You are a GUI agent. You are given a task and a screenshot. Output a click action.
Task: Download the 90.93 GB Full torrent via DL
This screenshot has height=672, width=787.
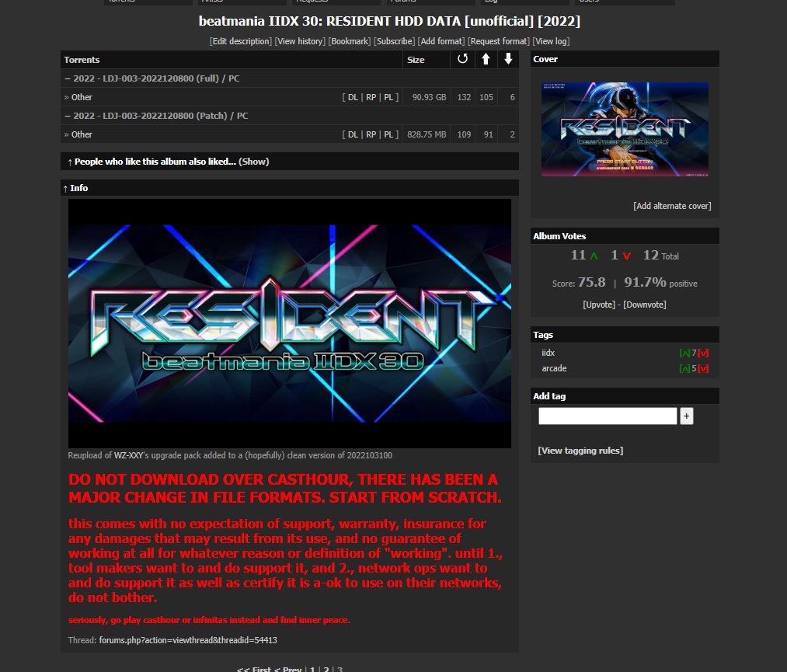tap(353, 97)
